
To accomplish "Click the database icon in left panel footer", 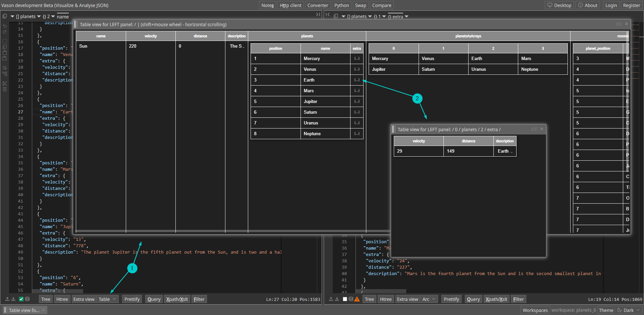I will pos(28,299).
